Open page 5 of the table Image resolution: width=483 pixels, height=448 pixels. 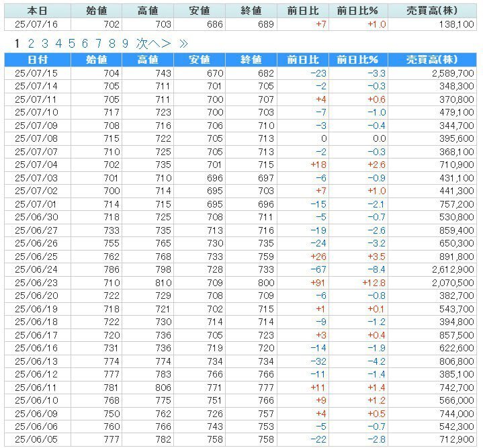72,44
